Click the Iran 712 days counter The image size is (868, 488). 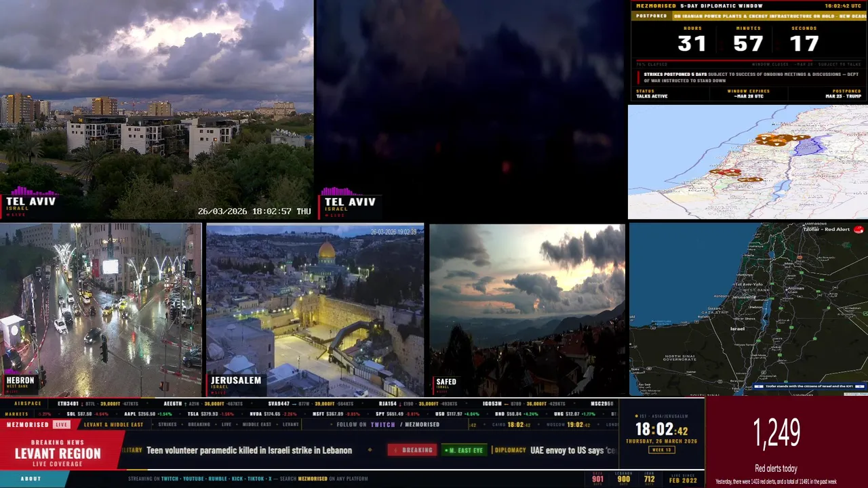(x=649, y=478)
